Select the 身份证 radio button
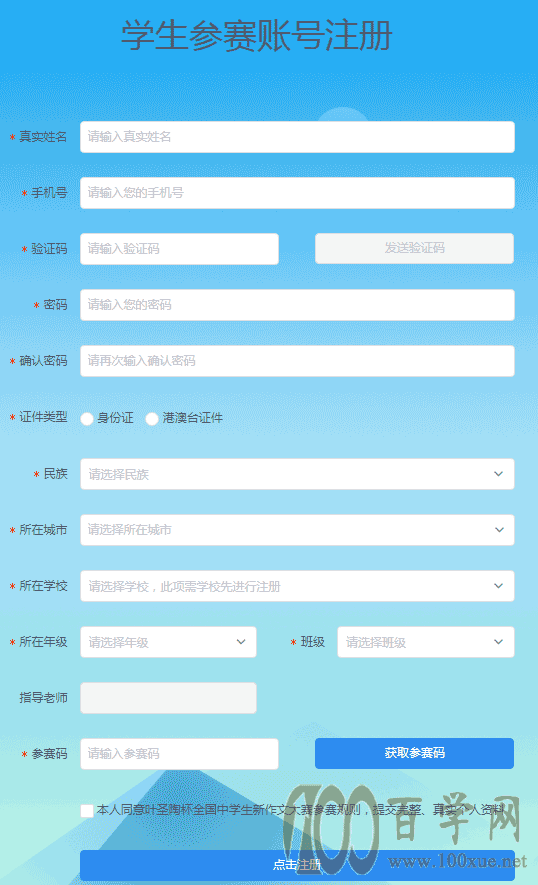Viewport: 538px width, 885px height. click(87, 419)
